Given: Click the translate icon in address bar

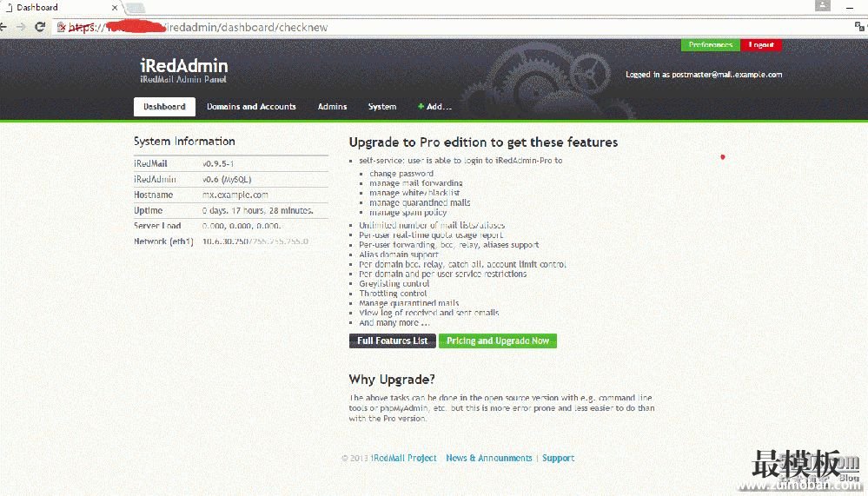Looking at the screenshot, I should (859, 27).
